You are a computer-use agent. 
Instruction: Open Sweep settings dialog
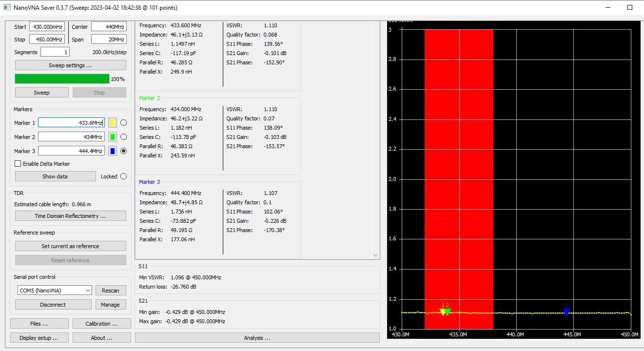(70, 65)
